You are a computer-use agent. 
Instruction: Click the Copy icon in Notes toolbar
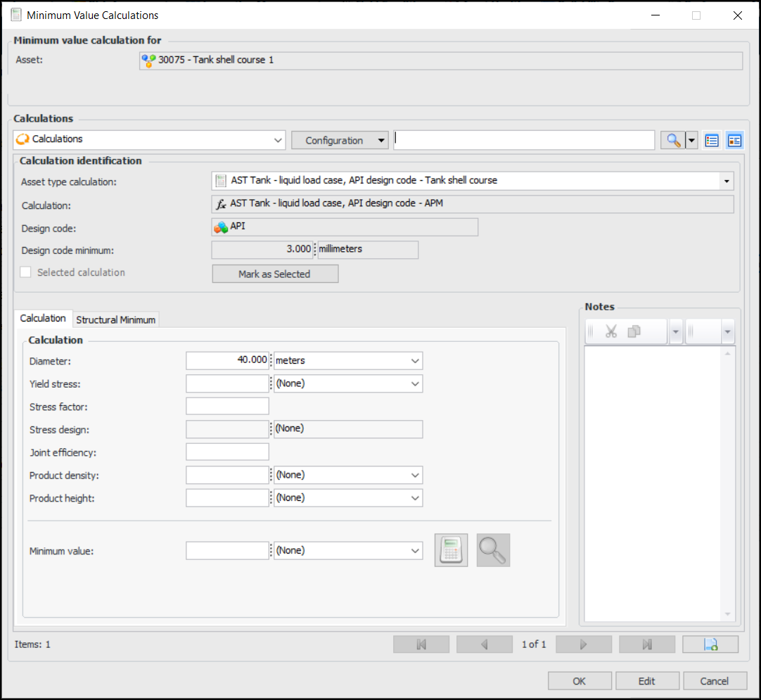tap(634, 331)
